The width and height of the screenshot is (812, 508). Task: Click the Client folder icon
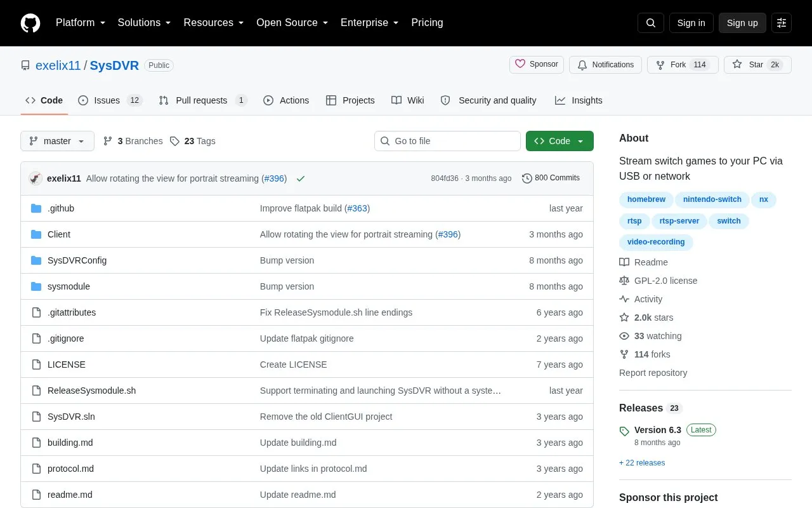(36, 234)
